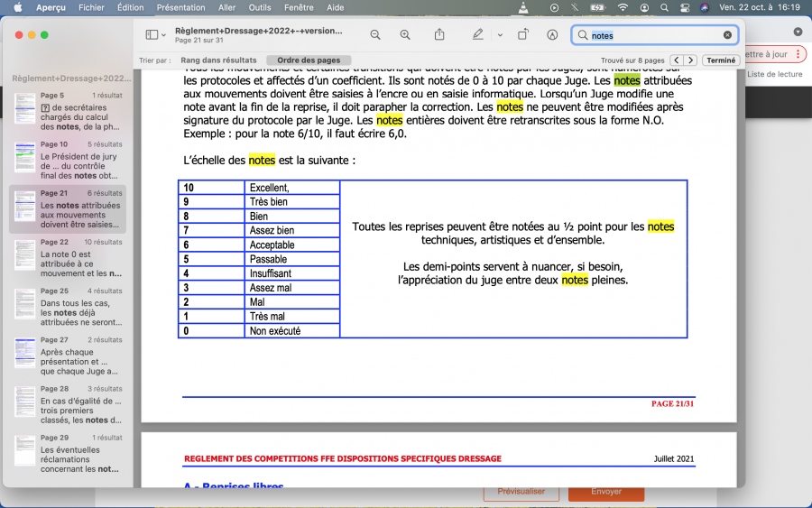Click the zoom out magnifier icon
This screenshot has width=812, height=508.
(x=375, y=34)
